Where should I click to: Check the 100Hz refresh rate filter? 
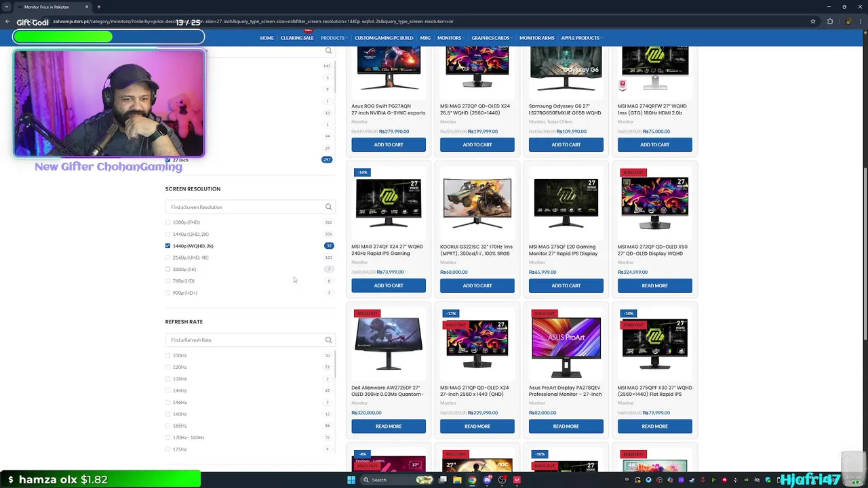(x=167, y=355)
